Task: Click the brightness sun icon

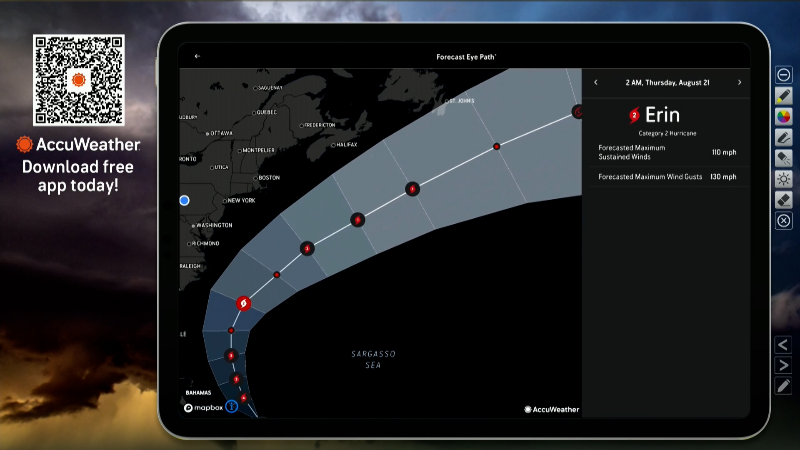Action: click(784, 179)
